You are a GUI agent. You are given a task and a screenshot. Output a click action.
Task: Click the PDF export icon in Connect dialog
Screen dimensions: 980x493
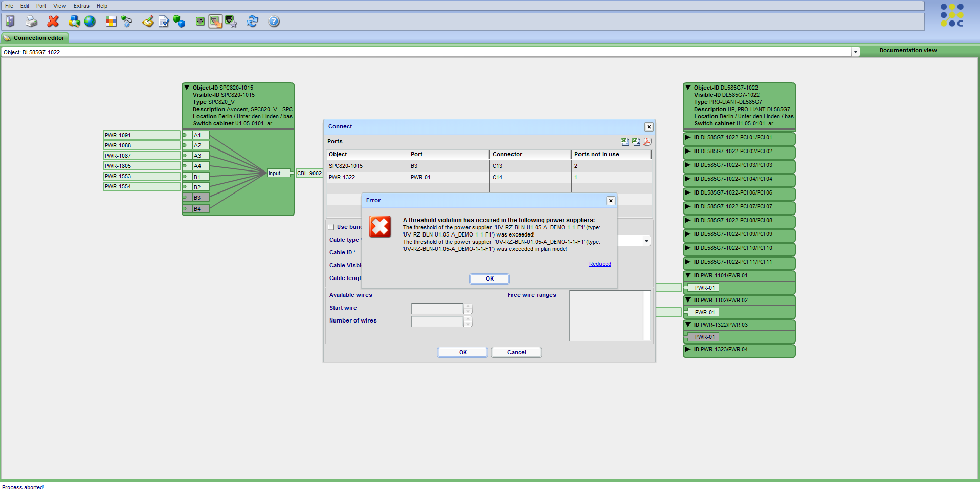648,142
